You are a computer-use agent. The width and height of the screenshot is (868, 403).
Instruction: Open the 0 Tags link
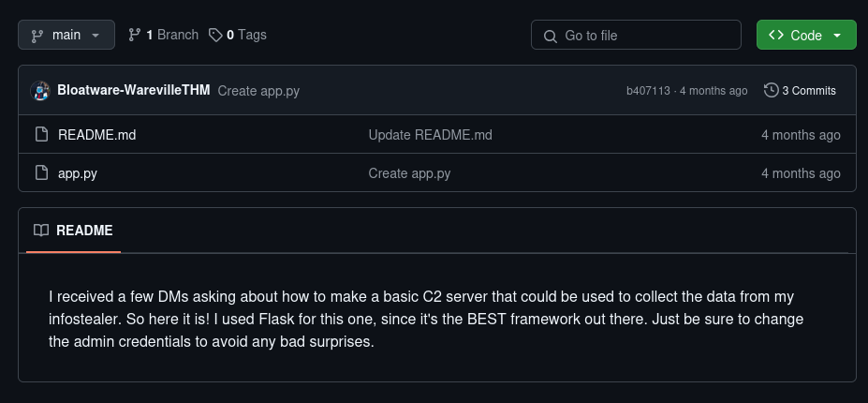(245, 35)
